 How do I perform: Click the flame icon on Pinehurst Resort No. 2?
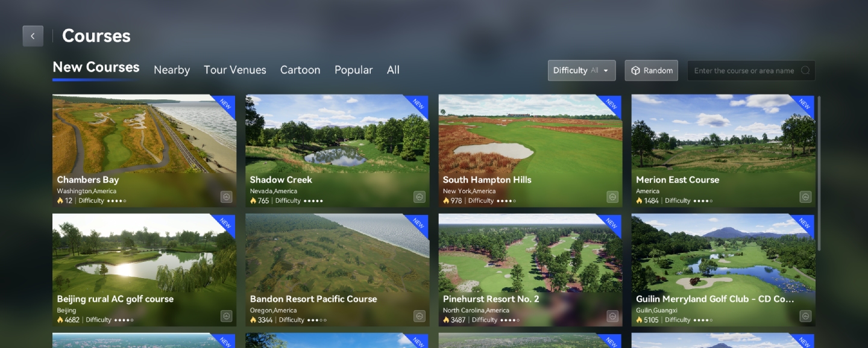point(446,320)
